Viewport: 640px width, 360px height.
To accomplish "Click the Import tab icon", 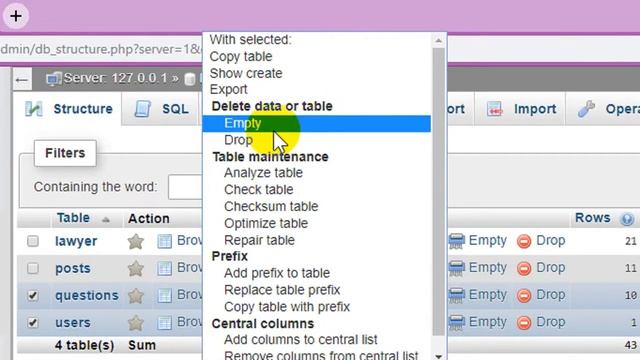I will [x=494, y=109].
